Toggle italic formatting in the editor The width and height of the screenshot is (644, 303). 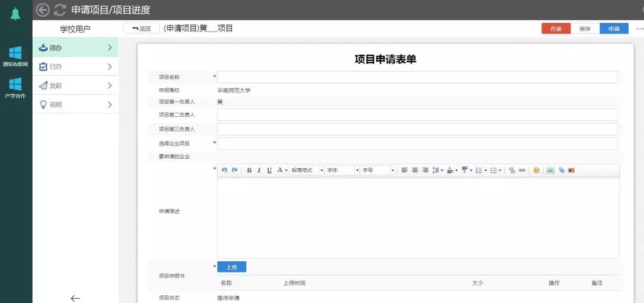[x=259, y=170]
